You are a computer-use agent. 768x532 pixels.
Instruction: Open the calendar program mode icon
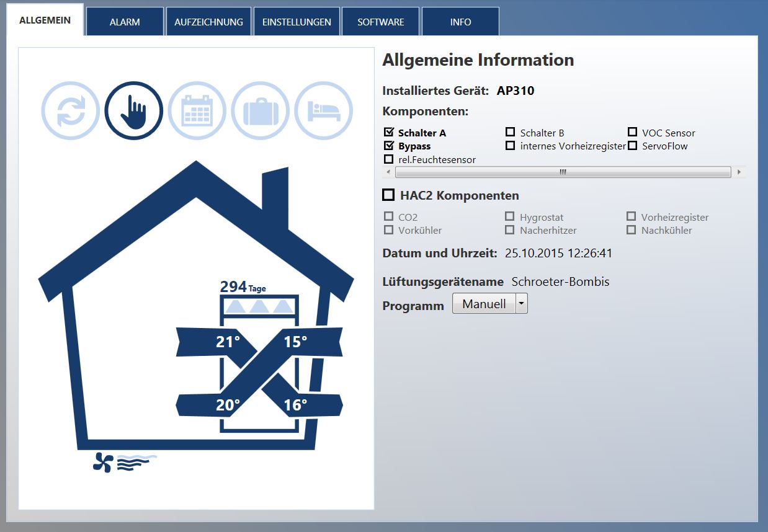click(196, 110)
